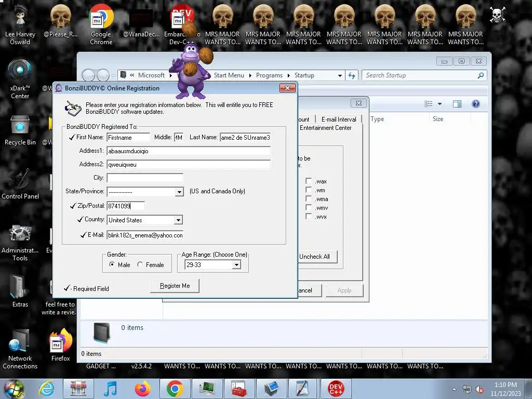Viewport: 532px width, 399px height.
Task: Click the Chrome taskbar icon
Action: click(175, 389)
